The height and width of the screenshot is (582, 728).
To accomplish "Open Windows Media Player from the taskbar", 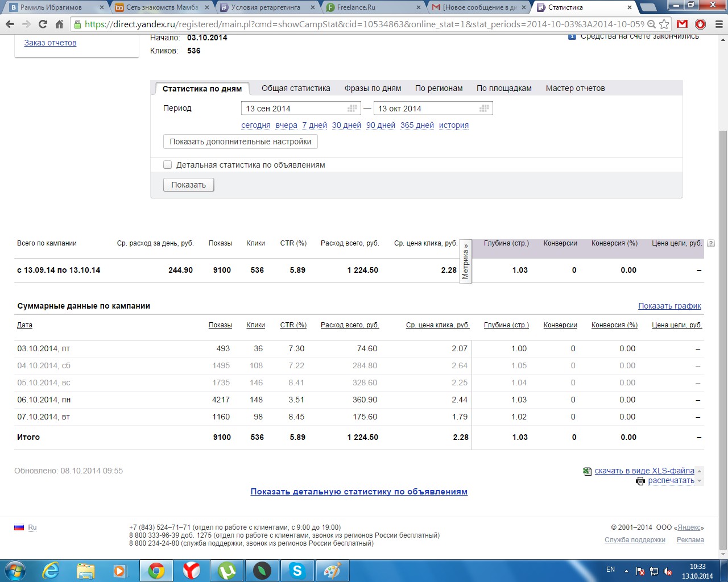I will pyautogui.click(x=121, y=571).
